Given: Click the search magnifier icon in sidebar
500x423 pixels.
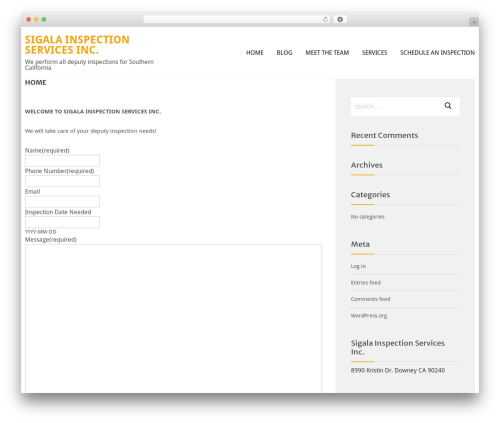Looking at the screenshot, I should (448, 106).
